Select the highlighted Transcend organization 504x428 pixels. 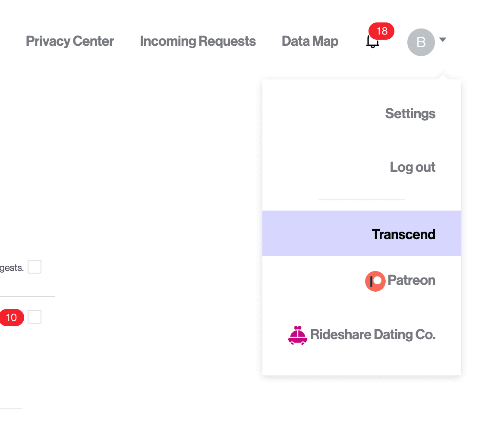click(403, 234)
